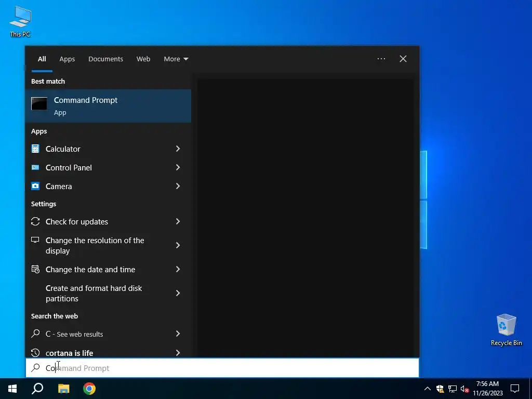Close the search panel
Viewport: 532px width, 399px height.
click(403, 59)
